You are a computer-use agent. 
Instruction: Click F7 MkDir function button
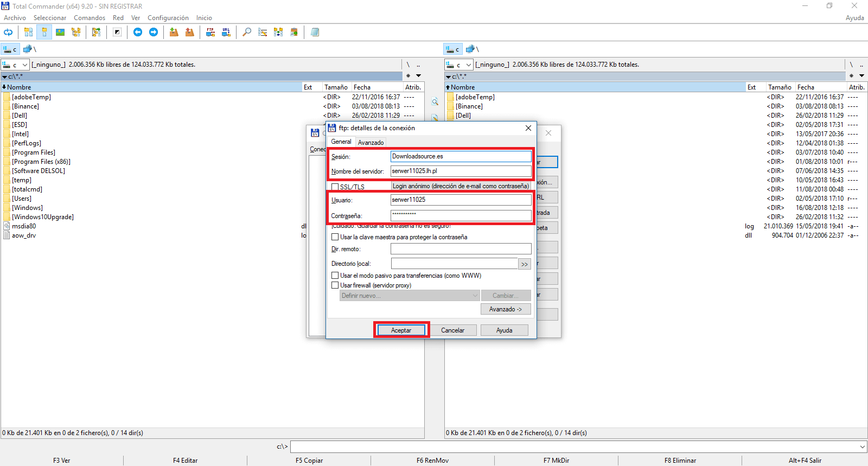click(557, 461)
